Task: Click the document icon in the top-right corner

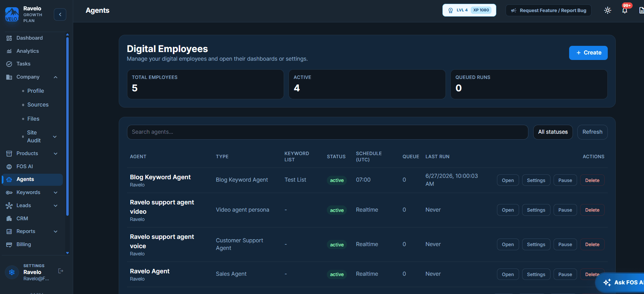Action: pos(641,10)
